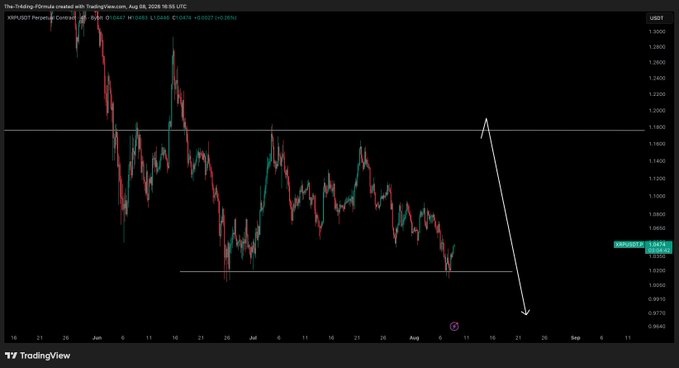Viewport: 679px width, 368px height.
Task: Click the +0.0027 (+0.26%) change value
Action: coord(215,18)
